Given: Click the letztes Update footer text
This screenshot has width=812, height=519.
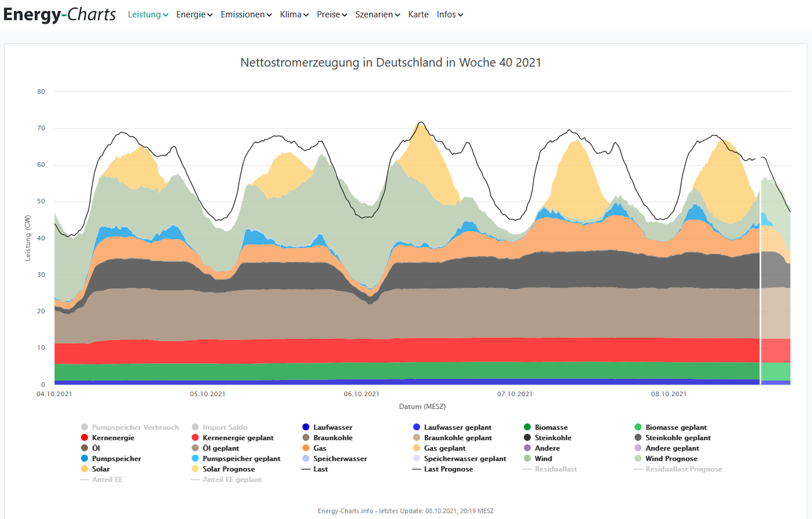Looking at the screenshot, I should (406, 511).
